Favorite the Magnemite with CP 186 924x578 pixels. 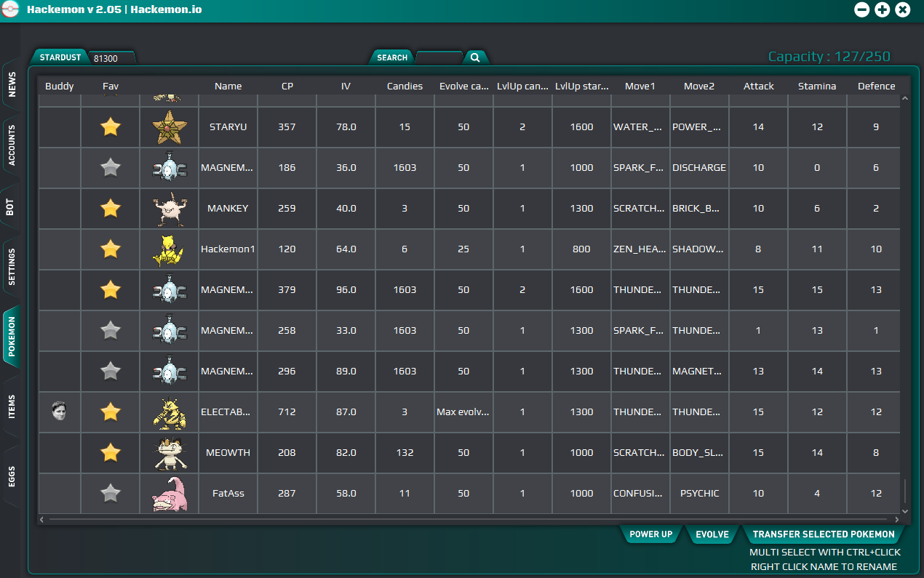click(x=110, y=168)
